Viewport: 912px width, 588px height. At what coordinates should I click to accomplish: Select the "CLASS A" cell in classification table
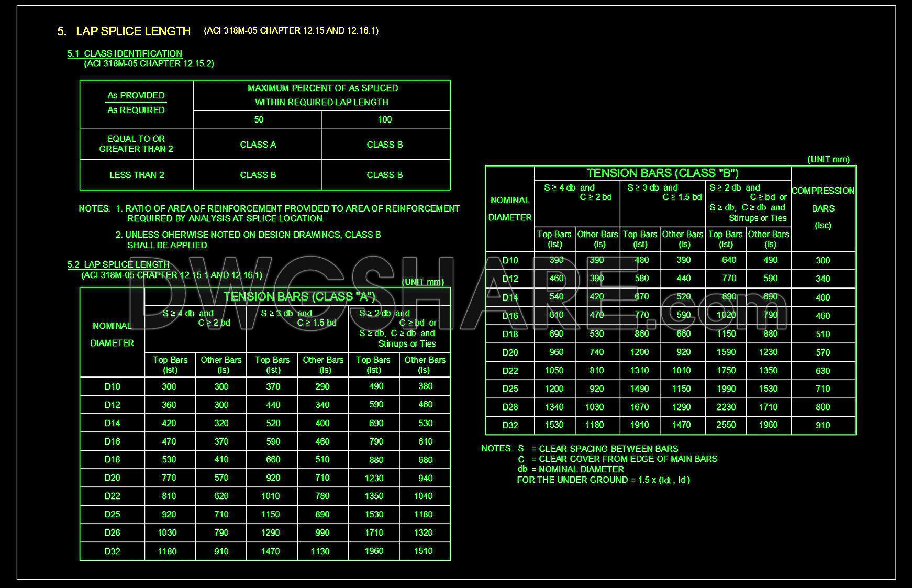tap(258, 145)
